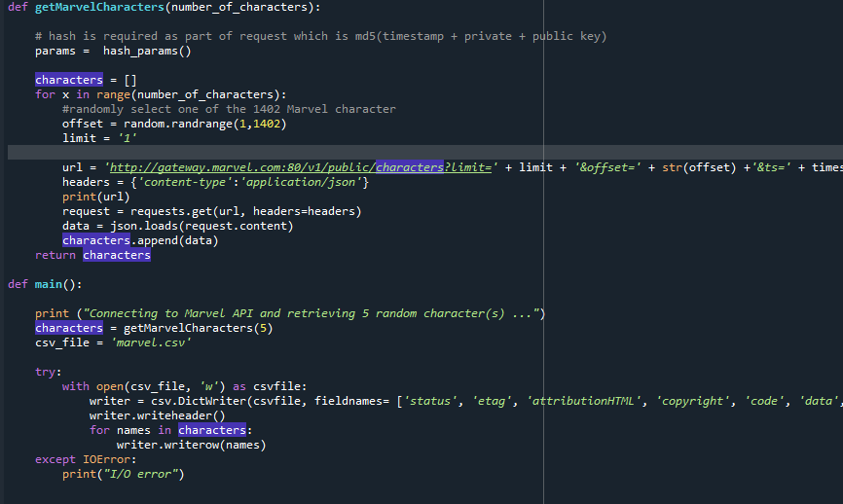The width and height of the screenshot is (843, 504).
Task: Click 'range' in the for loop
Action: 114,94
